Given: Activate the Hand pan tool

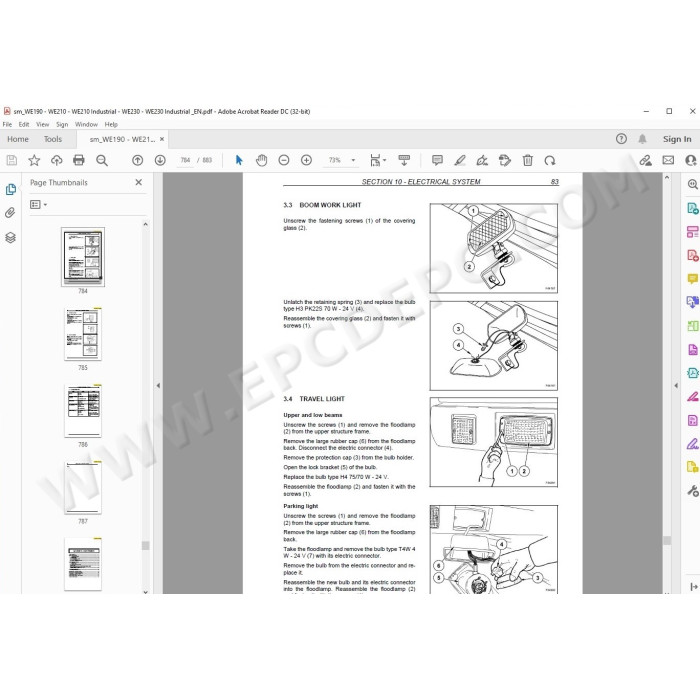Looking at the screenshot, I should 262,160.
